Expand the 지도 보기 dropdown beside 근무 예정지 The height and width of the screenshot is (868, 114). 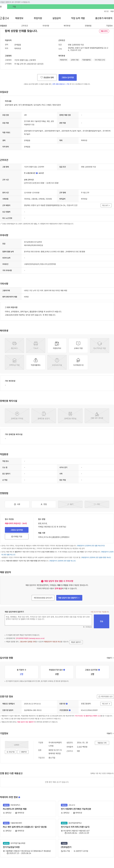(106, 205)
